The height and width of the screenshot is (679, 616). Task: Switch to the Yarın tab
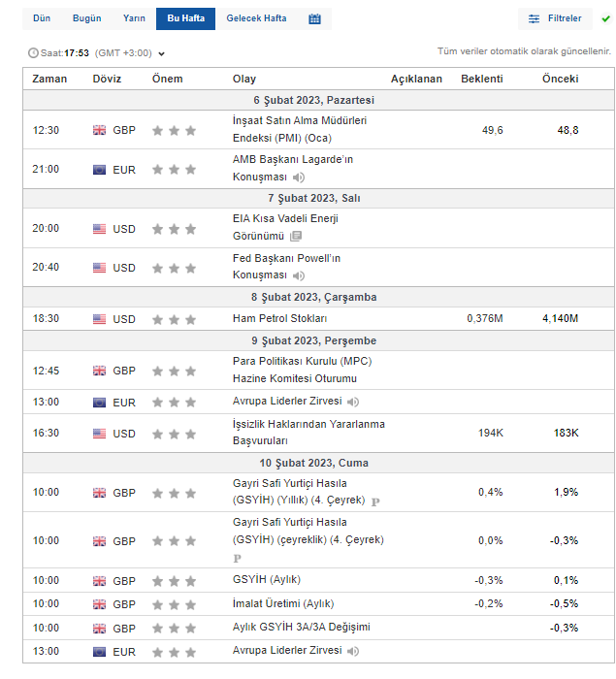[x=134, y=19]
